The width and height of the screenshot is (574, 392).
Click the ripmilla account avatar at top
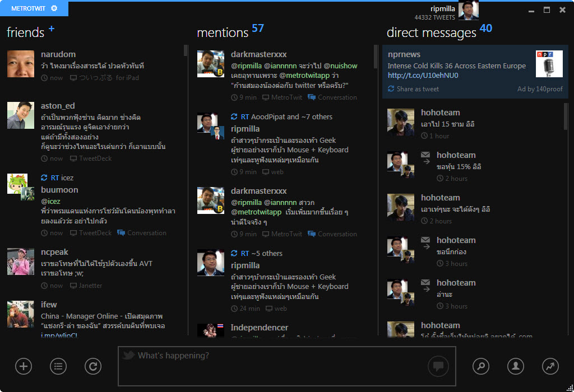click(x=468, y=10)
